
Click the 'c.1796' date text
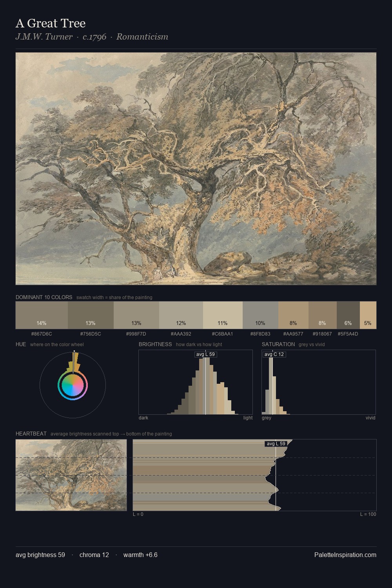point(94,37)
